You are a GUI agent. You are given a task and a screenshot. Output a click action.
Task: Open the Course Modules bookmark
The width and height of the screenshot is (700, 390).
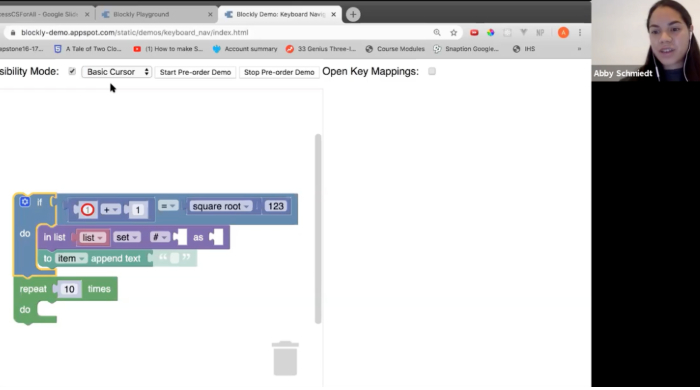click(x=395, y=49)
